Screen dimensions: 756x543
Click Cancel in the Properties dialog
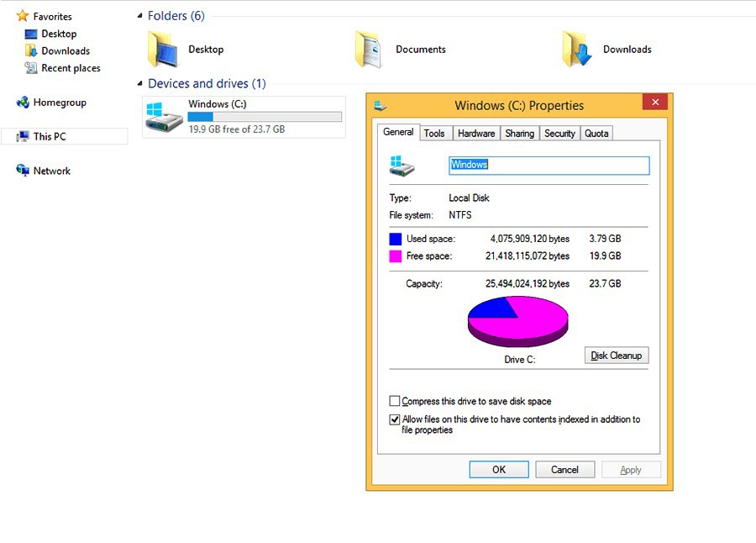point(564,470)
